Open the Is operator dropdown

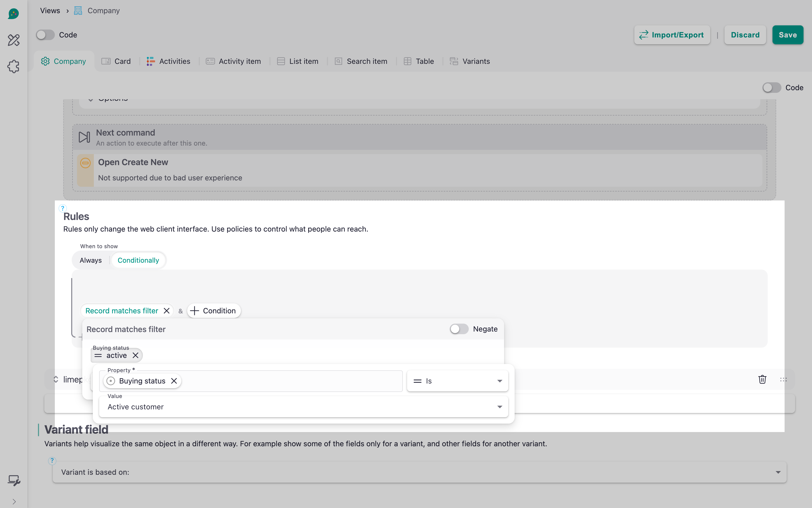pos(457,381)
